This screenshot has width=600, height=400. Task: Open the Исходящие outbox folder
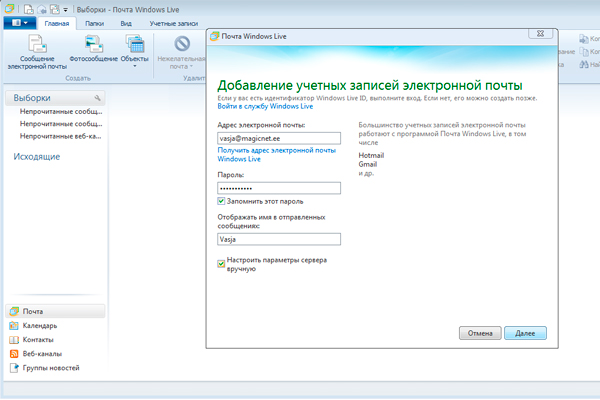pos(37,157)
